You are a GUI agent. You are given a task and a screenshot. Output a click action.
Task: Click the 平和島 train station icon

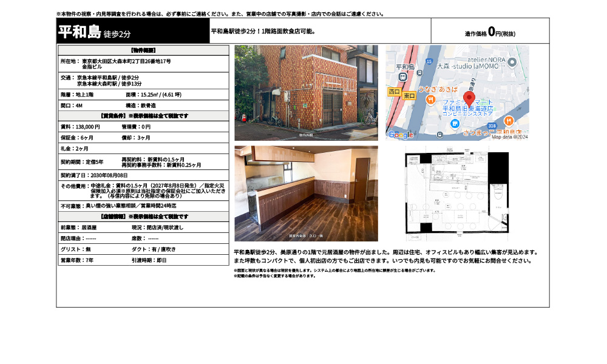coord(402,76)
